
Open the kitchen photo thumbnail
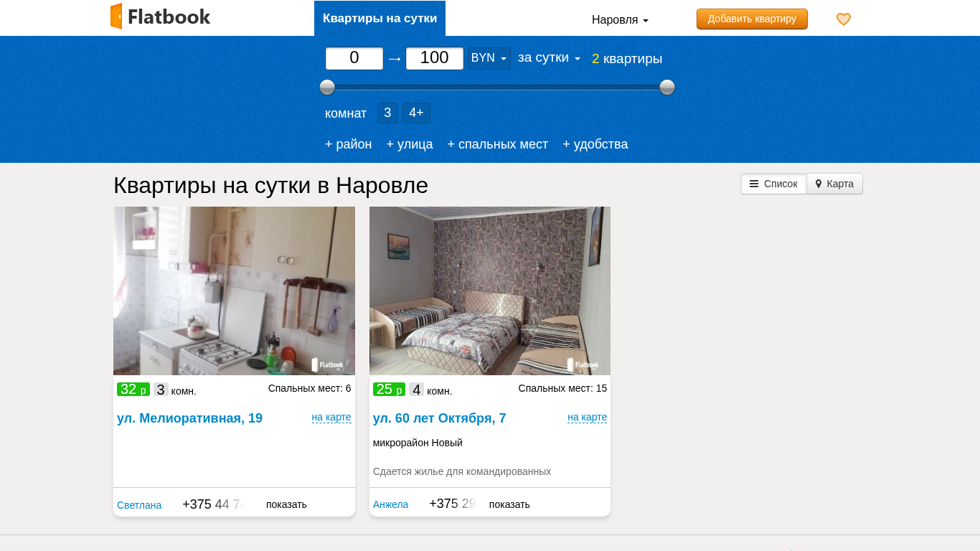pyautogui.click(x=234, y=291)
